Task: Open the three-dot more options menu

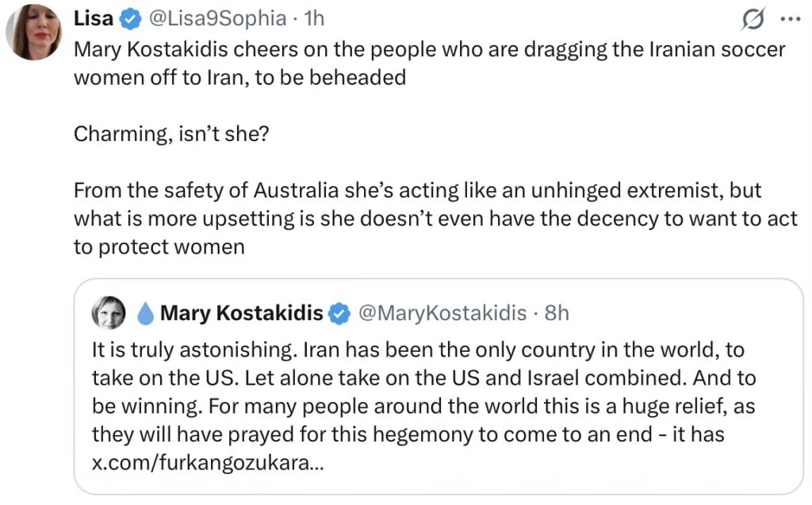Action: (791, 18)
